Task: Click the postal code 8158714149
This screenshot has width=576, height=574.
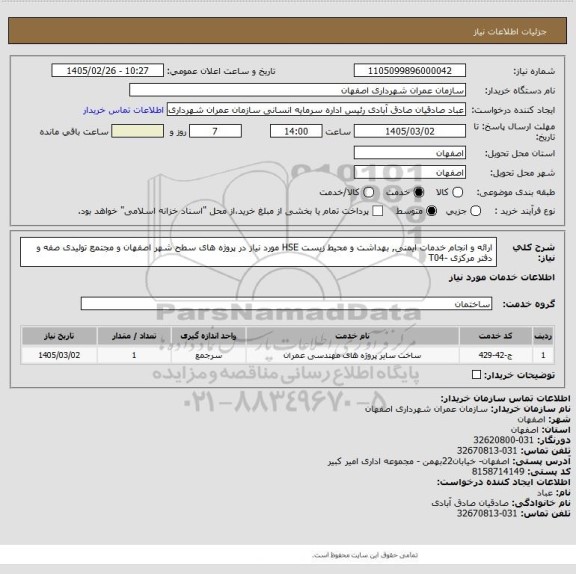Action: pos(498,472)
